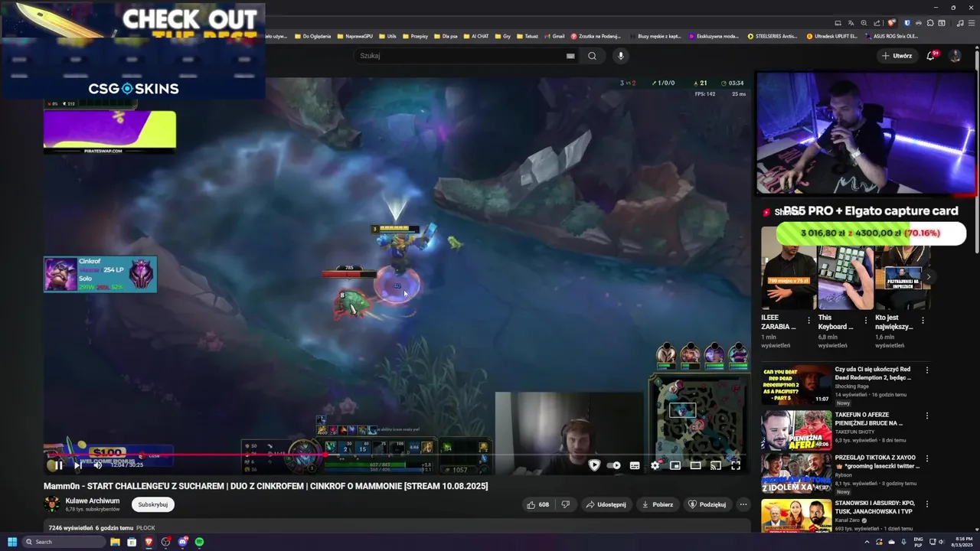Viewport: 980px width, 551px height.
Task: Open Red Dead Redemption 2 video
Action: [x=796, y=384]
